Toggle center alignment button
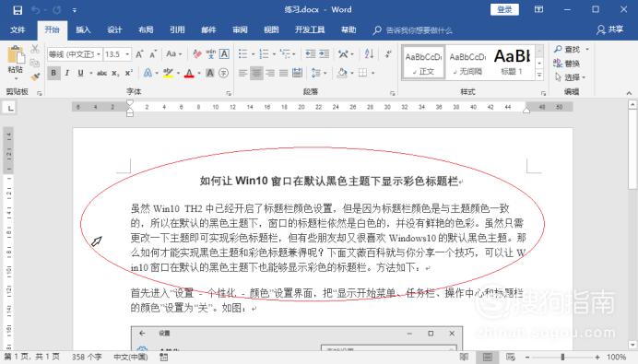This screenshot has width=638, height=364. [x=256, y=73]
